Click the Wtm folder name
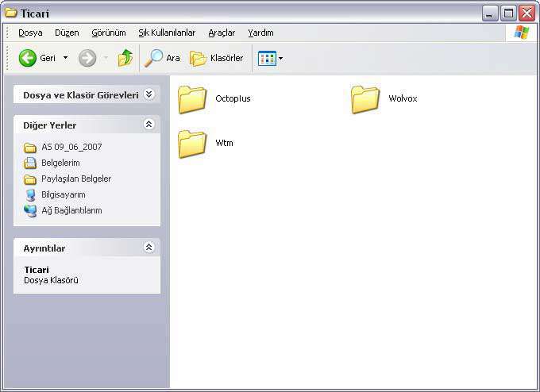The image size is (540, 392). [224, 143]
